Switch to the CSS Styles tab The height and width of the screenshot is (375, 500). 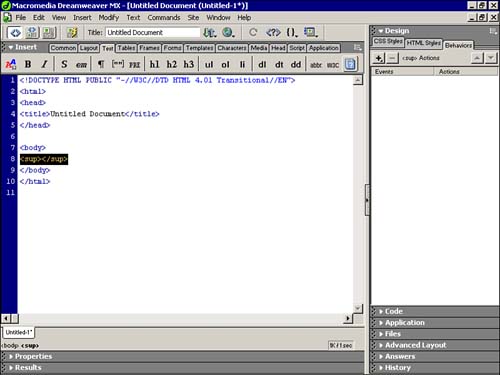coord(388,41)
